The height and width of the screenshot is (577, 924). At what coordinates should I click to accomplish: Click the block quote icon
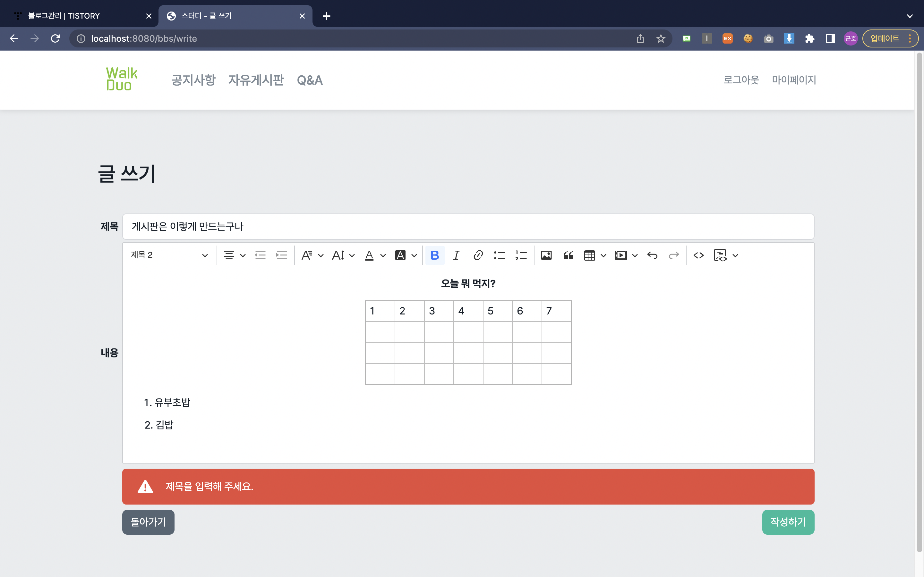click(x=568, y=255)
